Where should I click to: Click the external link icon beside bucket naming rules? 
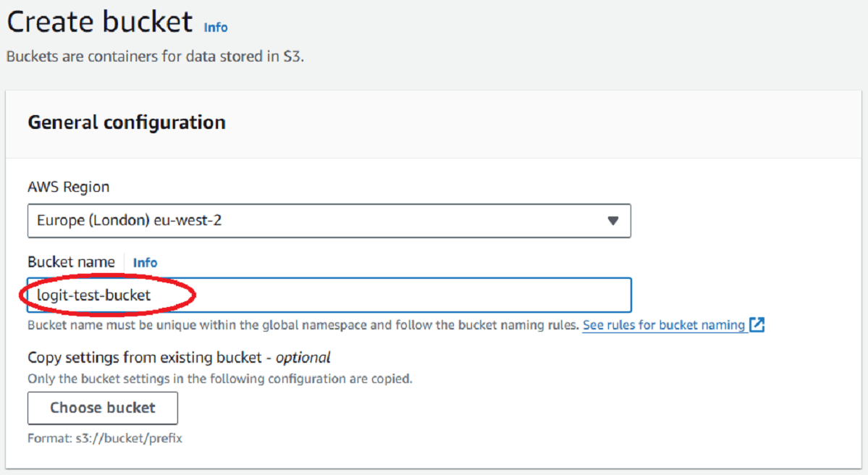pos(757,324)
